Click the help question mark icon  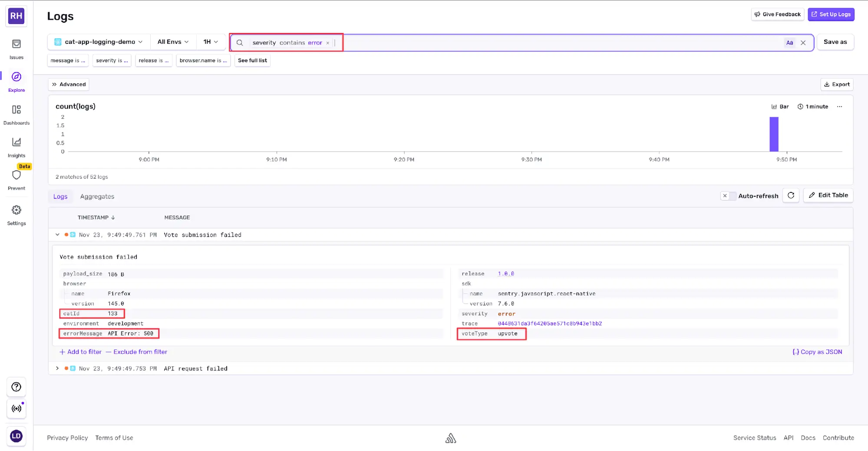(17, 387)
